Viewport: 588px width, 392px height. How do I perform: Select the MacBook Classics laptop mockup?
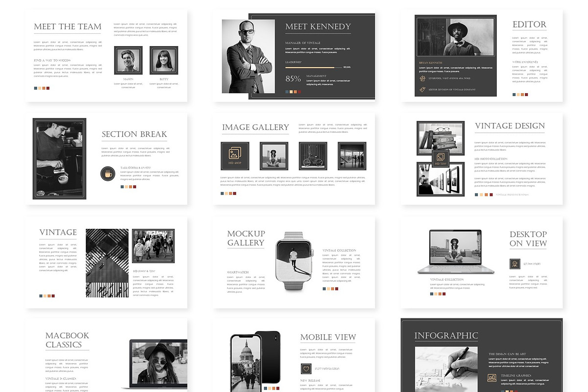[155, 365]
